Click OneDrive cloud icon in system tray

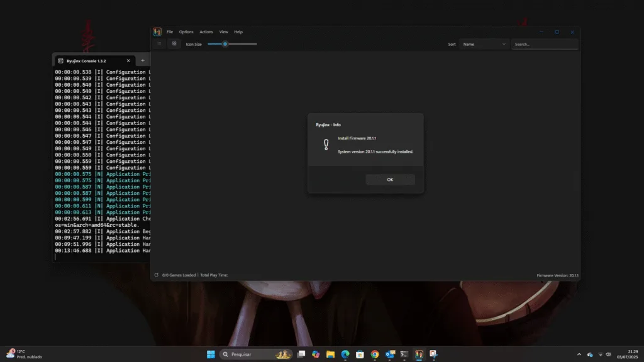(x=590, y=354)
